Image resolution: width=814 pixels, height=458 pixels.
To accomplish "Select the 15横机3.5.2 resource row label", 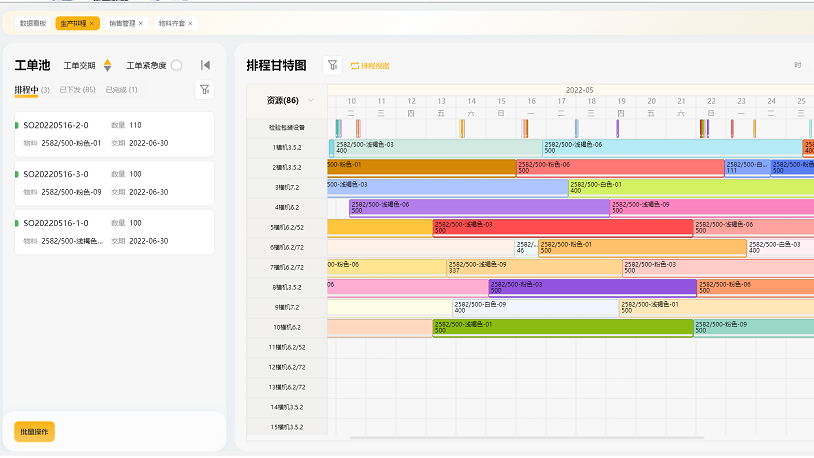I will click(287, 427).
